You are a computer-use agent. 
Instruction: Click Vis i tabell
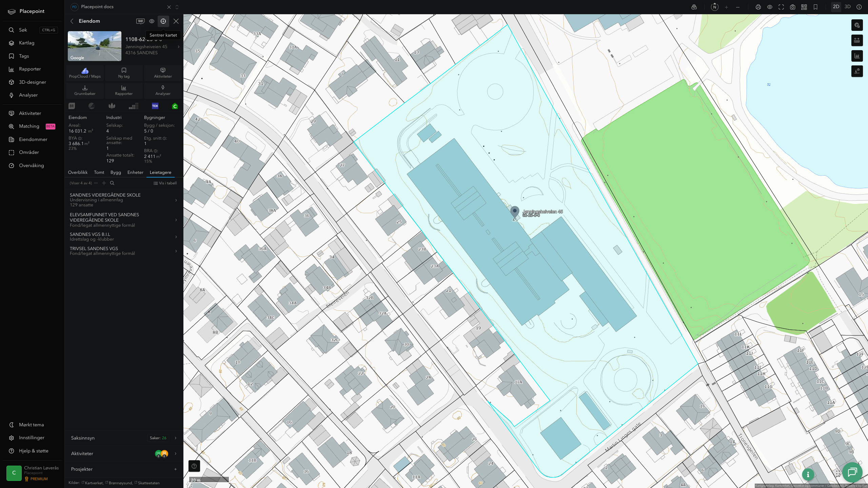(x=165, y=183)
